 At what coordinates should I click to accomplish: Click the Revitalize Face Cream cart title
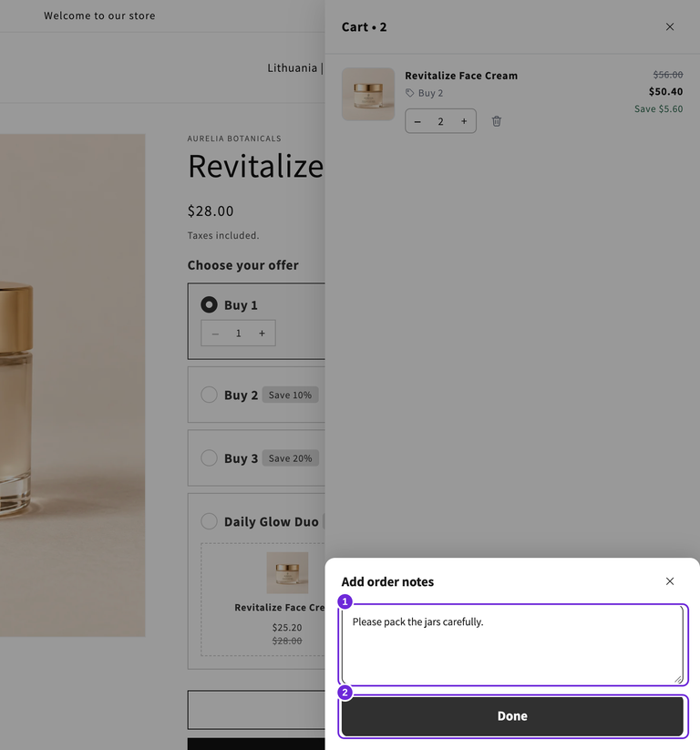(x=461, y=76)
